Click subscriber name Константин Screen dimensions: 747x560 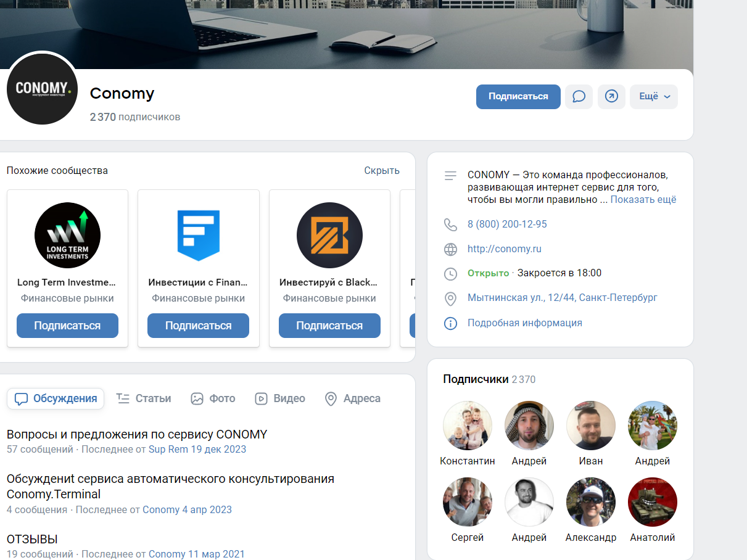(x=468, y=461)
